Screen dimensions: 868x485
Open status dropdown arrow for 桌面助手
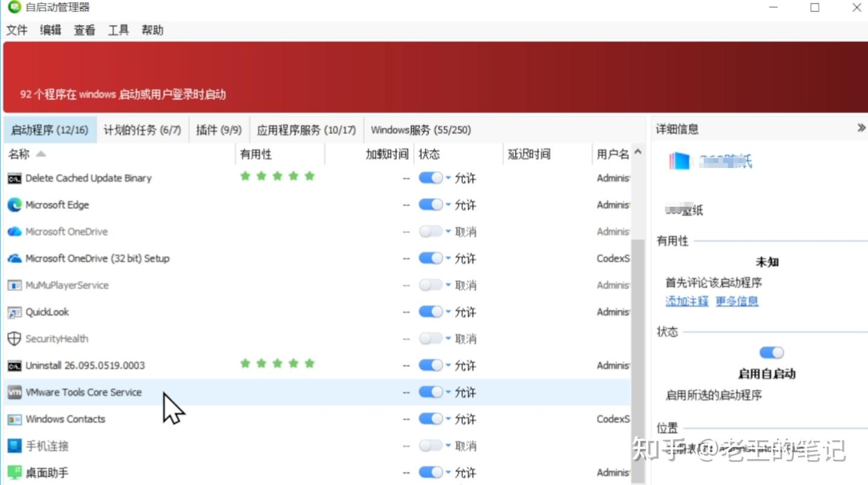[448, 473]
